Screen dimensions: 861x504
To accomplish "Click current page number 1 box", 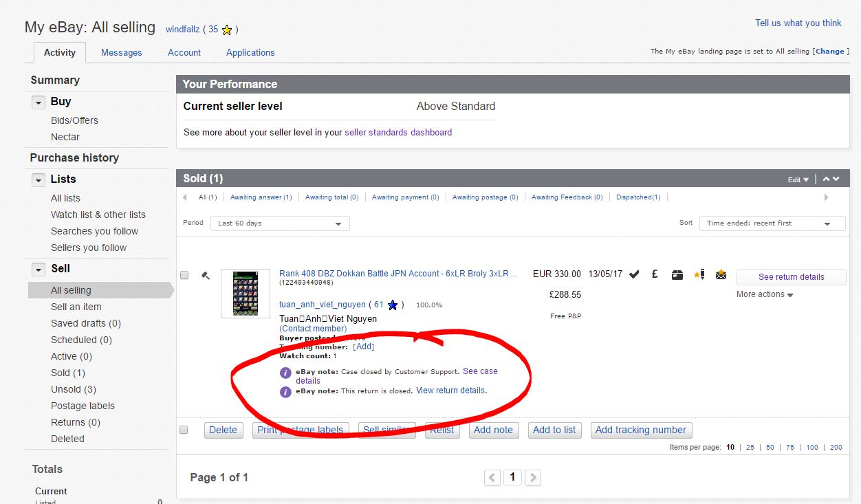I will point(512,477).
